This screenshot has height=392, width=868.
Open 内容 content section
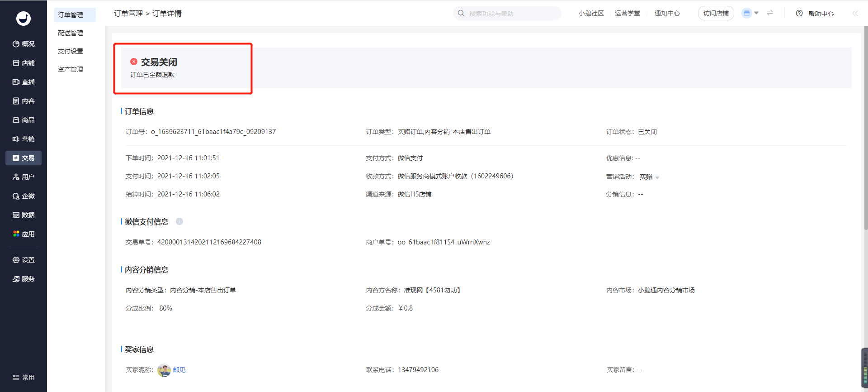point(24,101)
